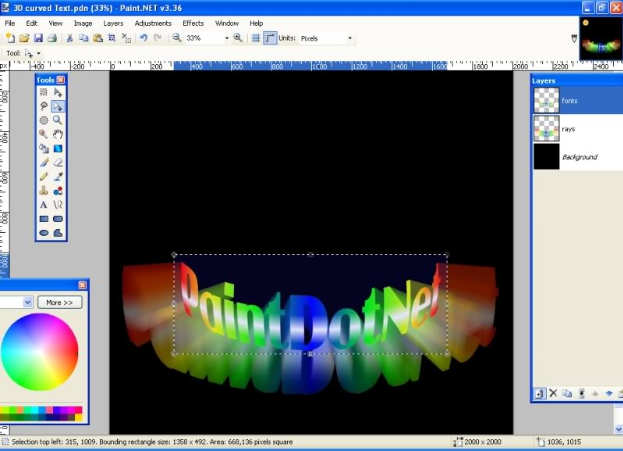623x451 pixels.
Task: Choose the Lasso Select tool
Action: click(x=44, y=106)
